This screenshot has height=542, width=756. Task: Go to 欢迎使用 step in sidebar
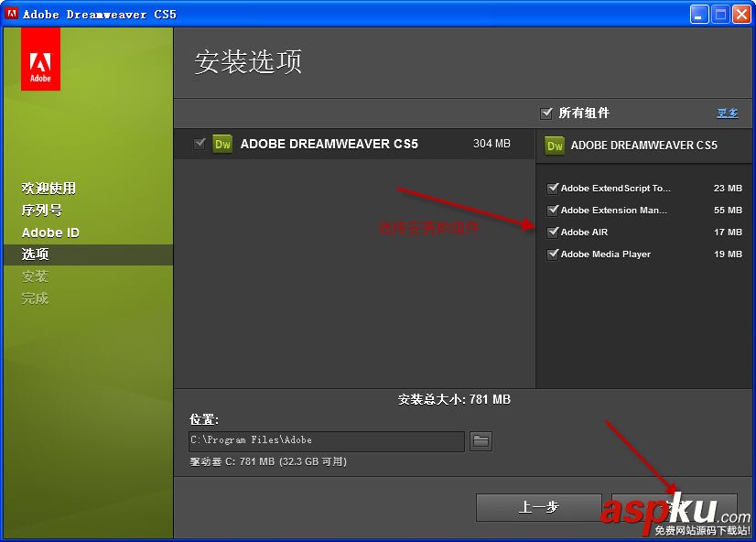49,188
